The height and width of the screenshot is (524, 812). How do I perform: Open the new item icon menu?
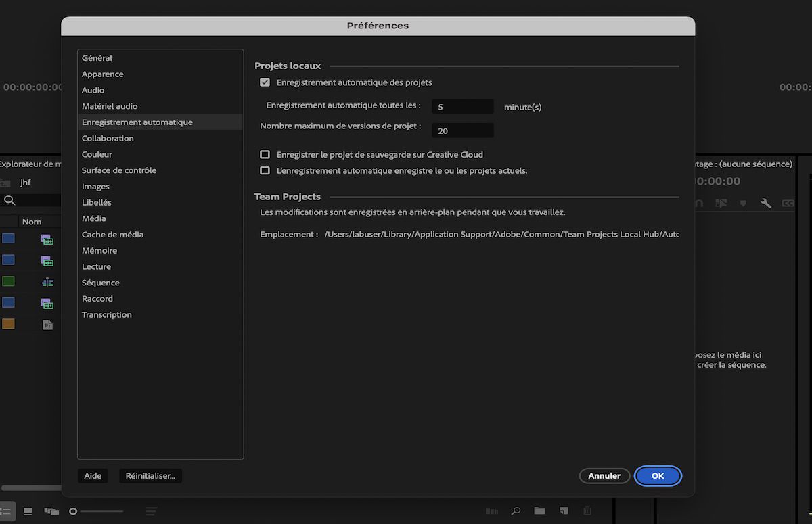[x=563, y=511]
